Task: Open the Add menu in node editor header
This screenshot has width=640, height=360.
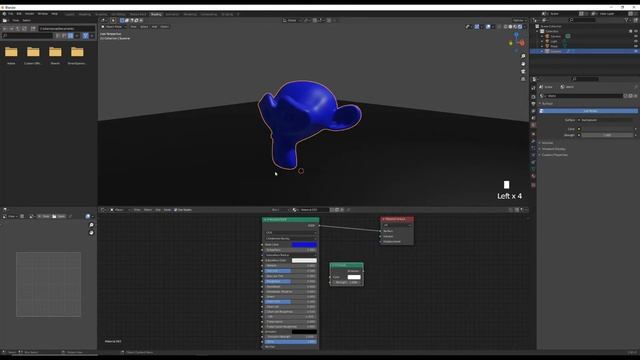Action: (158, 210)
